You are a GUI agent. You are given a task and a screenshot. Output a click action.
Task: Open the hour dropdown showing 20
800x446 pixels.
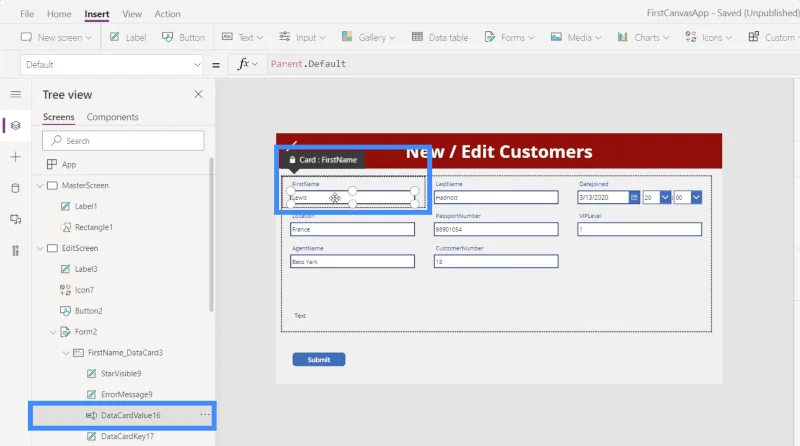[665, 197]
